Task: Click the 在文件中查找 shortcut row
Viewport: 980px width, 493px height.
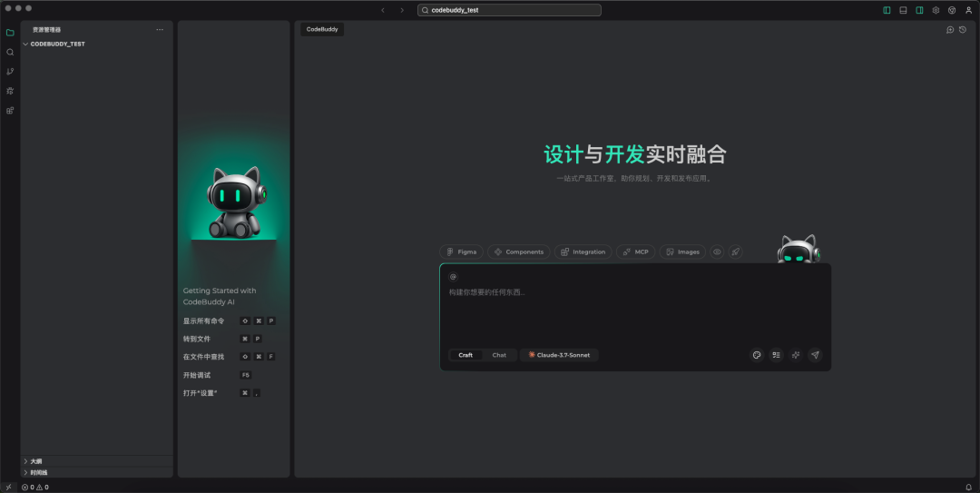Action: coord(230,357)
